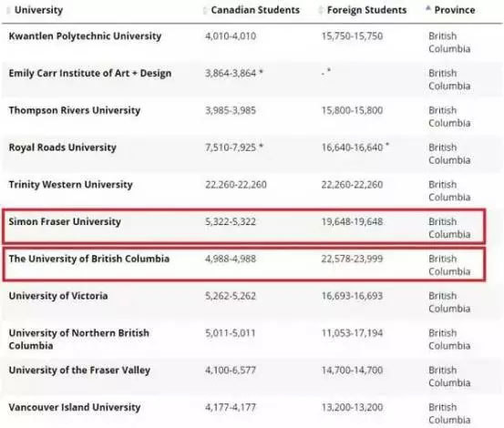Click the University column header
Image resolution: width=504 pixels, height=428 pixels.
[38, 10]
